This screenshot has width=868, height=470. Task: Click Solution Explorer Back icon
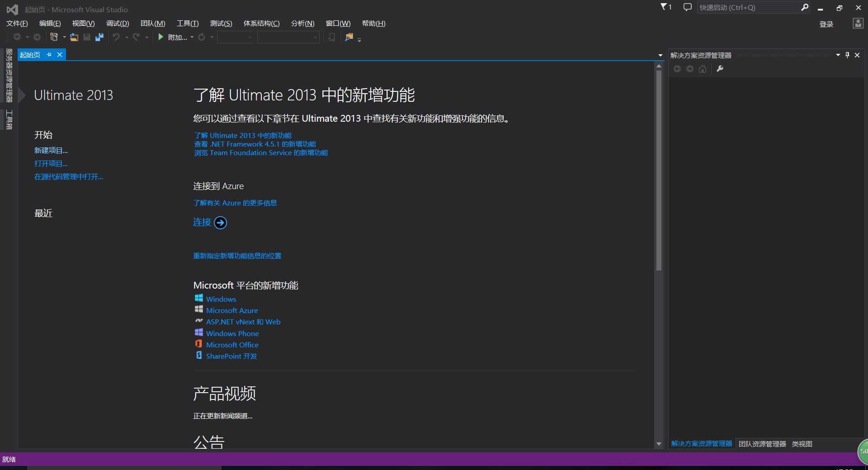pos(677,69)
